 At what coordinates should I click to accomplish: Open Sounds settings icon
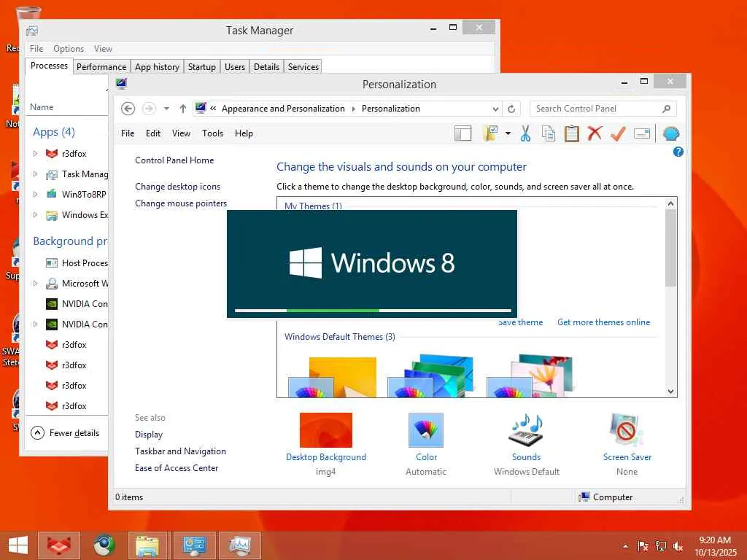click(527, 430)
